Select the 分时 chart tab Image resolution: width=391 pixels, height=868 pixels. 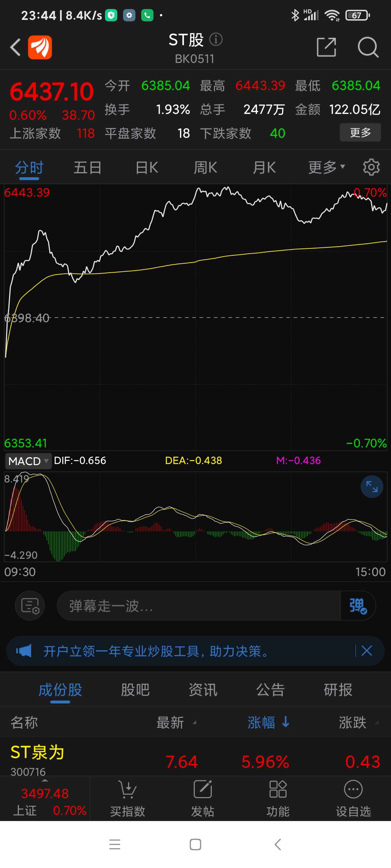point(29,168)
